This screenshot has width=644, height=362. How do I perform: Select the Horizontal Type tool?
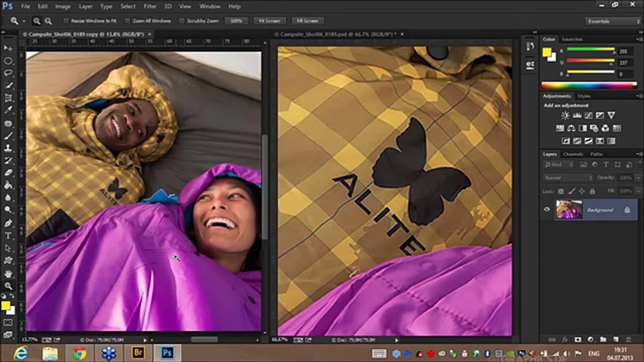click(8, 235)
